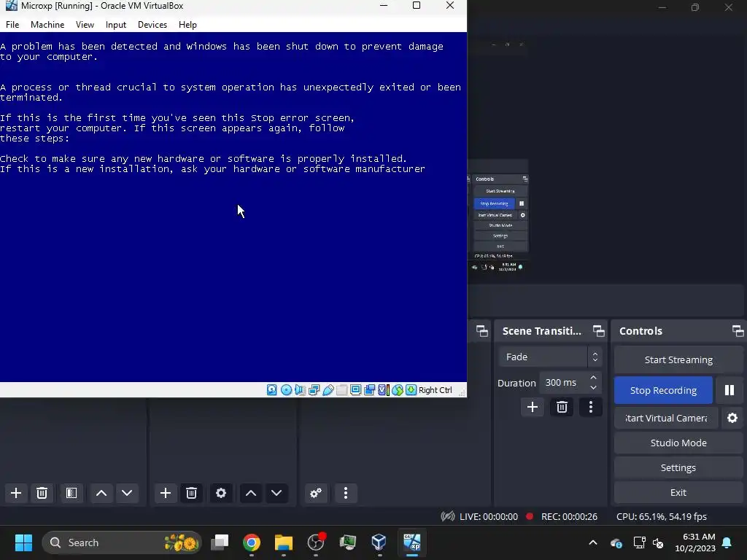Click Stop Recording in OBS
Screen dimensions: 747x560
pos(663,390)
